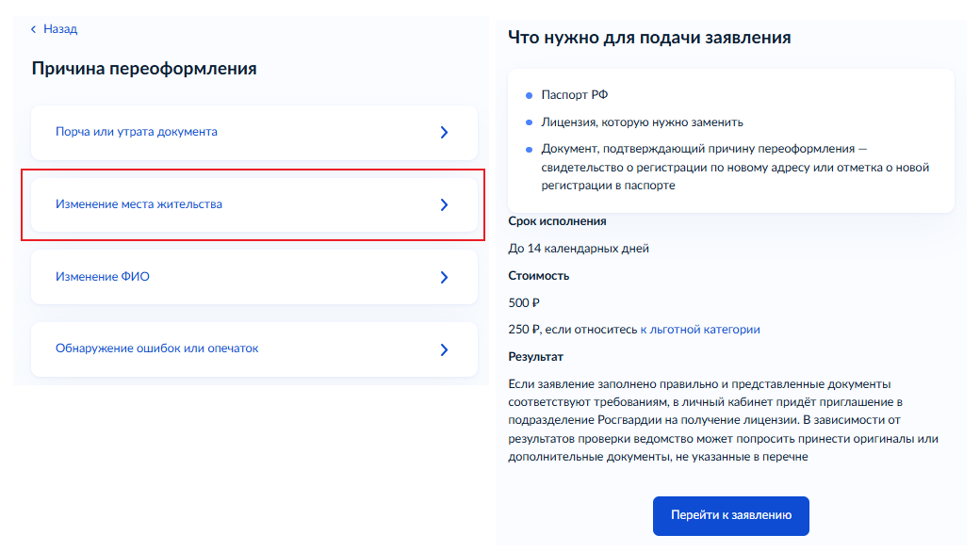Click the bullet beside Документ, подтверждающий причину
Screen dimensions: 980x551
click(529, 150)
